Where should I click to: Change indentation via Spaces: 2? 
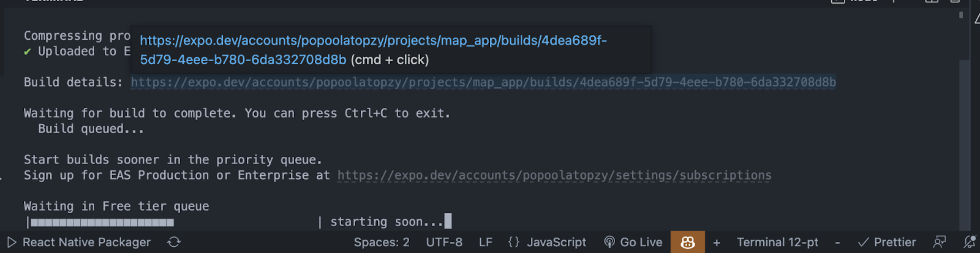tap(382, 242)
